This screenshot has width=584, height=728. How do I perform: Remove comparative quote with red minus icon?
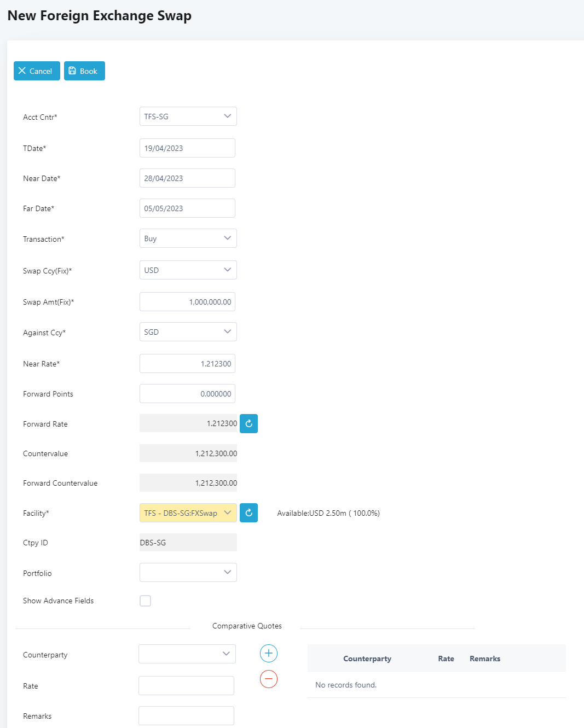(x=268, y=679)
